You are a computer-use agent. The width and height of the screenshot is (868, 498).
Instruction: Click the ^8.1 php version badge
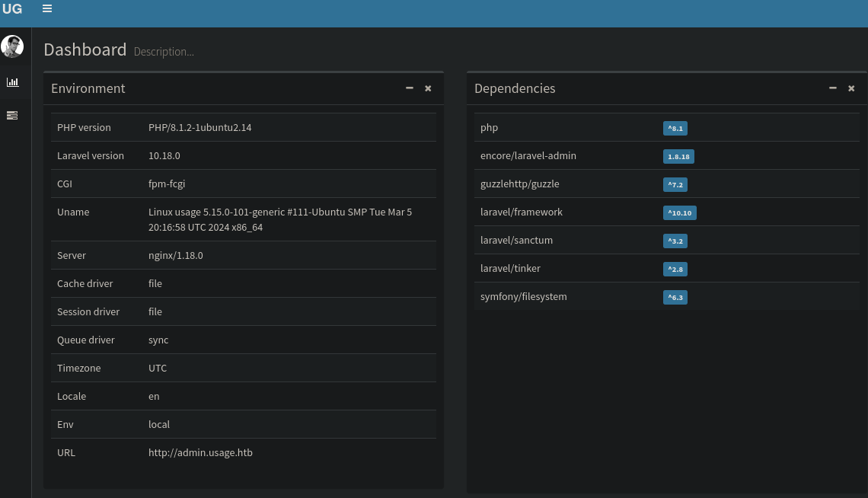point(675,129)
